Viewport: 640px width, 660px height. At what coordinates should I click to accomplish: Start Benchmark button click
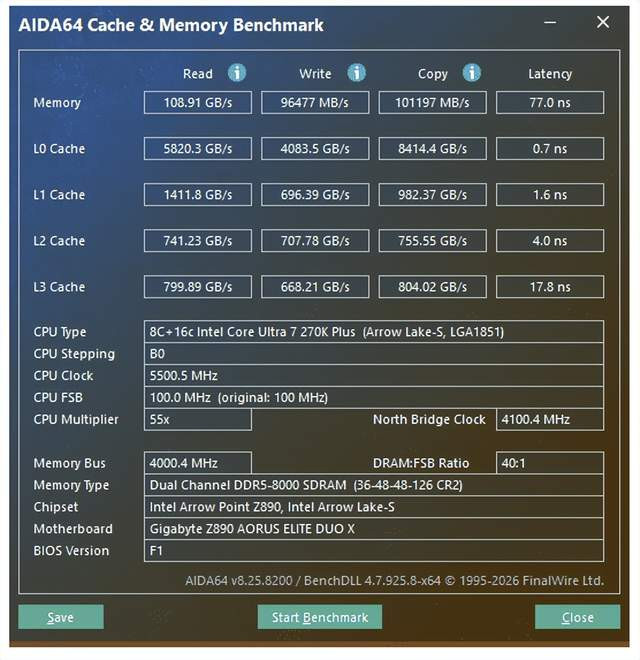pyautogui.click(x=320, y=617)
